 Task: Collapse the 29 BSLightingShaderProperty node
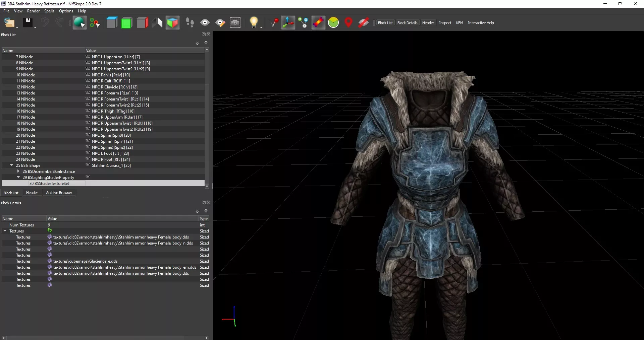[18, 177]
